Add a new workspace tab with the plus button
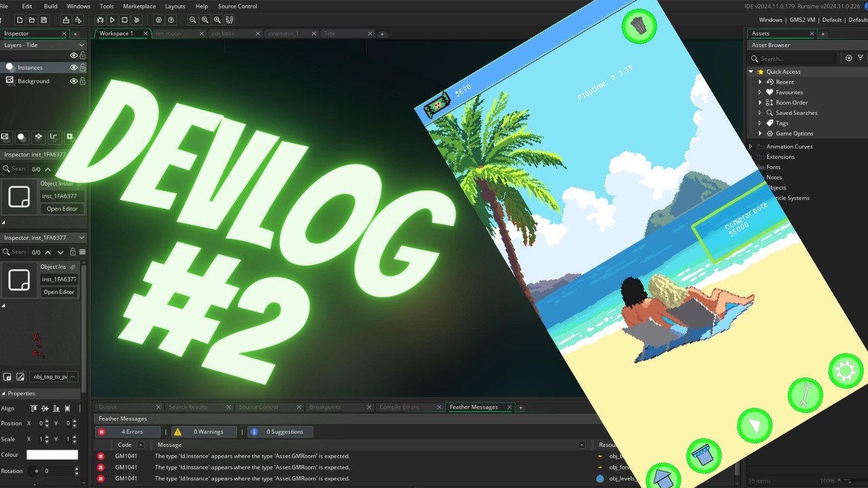 (x=382, y=34)
